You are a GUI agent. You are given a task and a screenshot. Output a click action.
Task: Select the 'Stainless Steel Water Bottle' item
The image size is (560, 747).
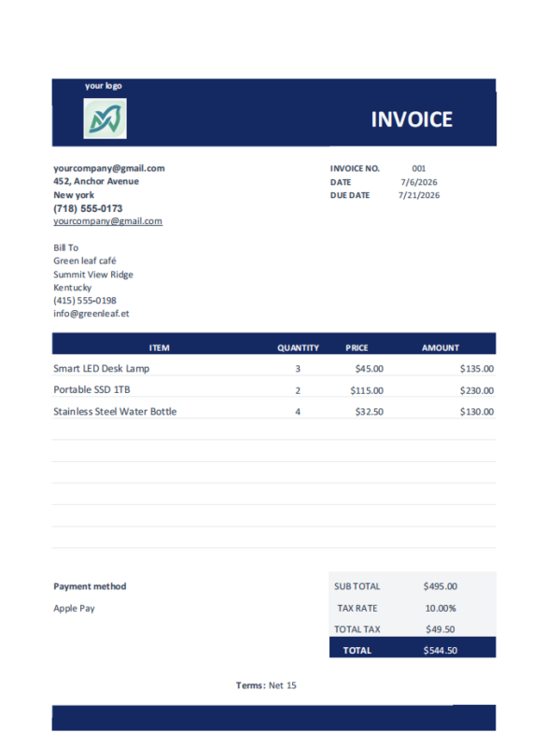(115, 412)
